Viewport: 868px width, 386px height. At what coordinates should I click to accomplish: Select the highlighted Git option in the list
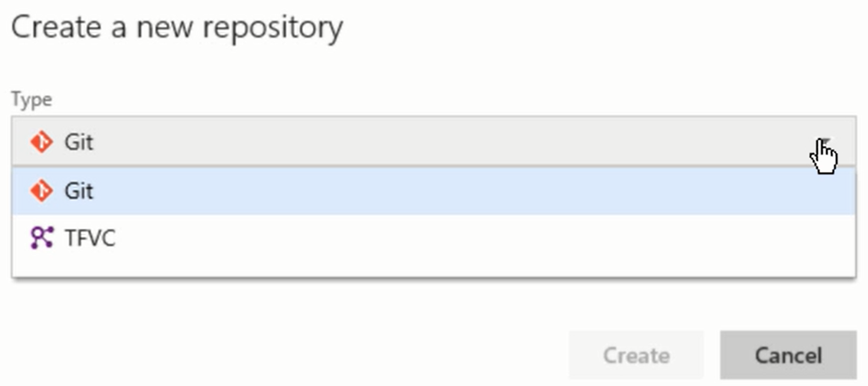click(433, 191)
